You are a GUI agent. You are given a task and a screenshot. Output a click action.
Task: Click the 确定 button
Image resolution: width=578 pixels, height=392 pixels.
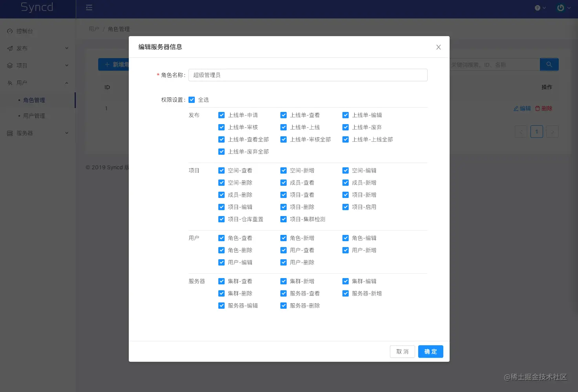pyautogui.click(x=431, y=352)
